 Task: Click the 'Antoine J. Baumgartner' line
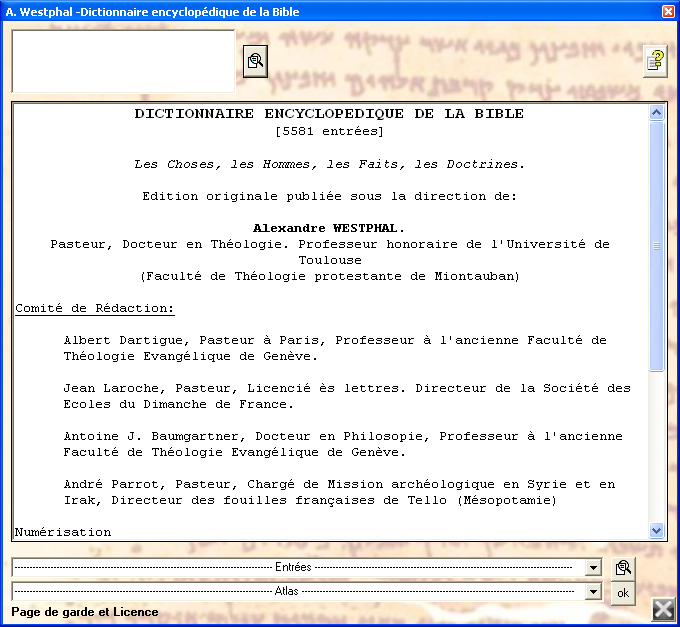click(x=343, y=436)
